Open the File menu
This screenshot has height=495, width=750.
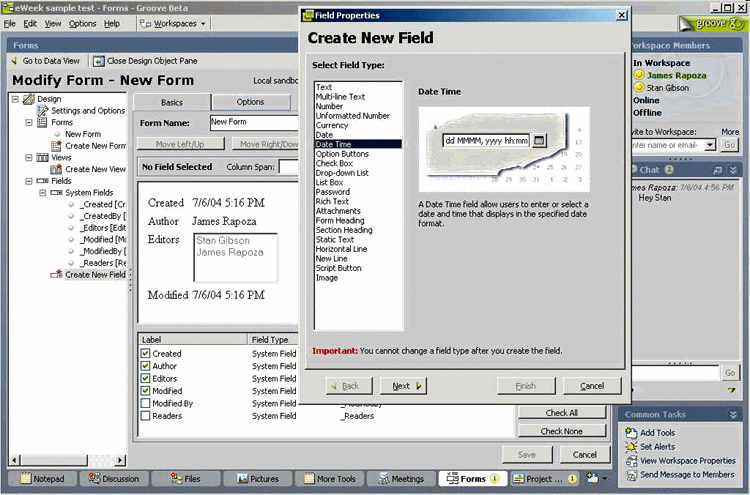coord(10,23)
